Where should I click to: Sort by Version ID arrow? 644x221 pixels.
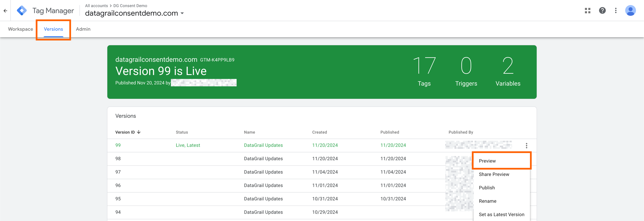tap(139, 132)
